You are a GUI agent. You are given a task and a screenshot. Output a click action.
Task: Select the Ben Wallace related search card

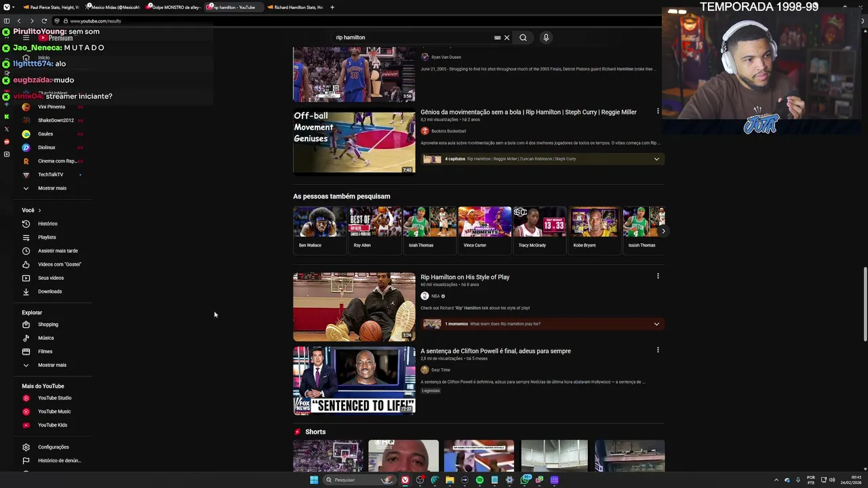point(319,230)
